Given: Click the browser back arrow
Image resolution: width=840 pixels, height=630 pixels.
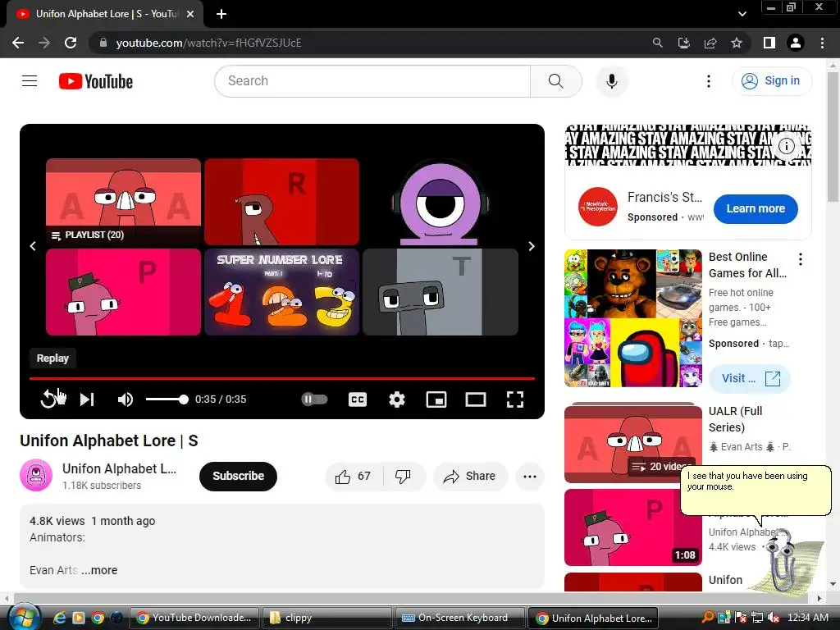Looking at the screenshot, I should click(x=18, y=43).
